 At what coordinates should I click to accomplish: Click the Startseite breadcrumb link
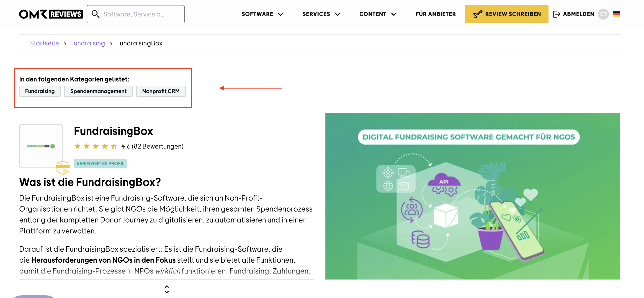coord(44,43)
